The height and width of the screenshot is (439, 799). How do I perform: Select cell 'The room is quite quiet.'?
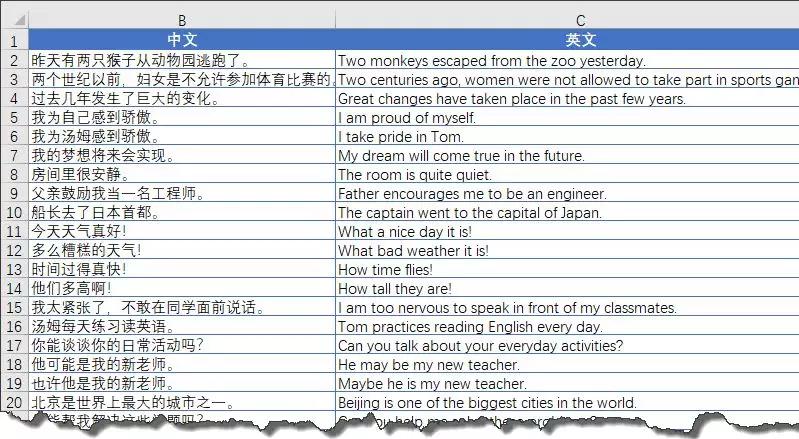(x=567, y=174)
